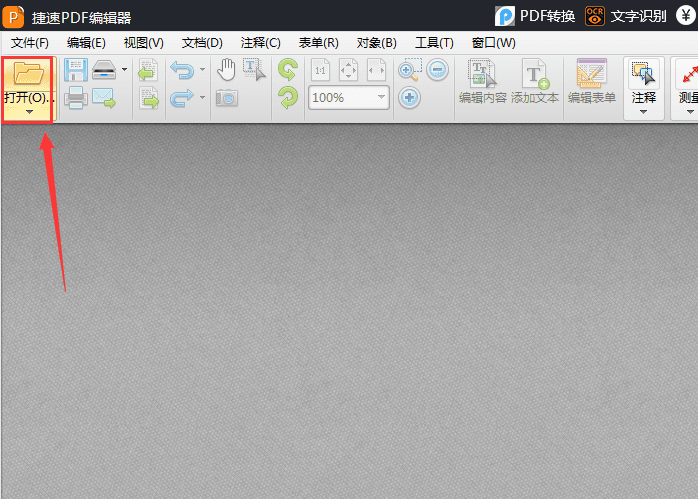Click the previous page green arrow icon
Screen dimensions: 698x499
tap(148, 70)
